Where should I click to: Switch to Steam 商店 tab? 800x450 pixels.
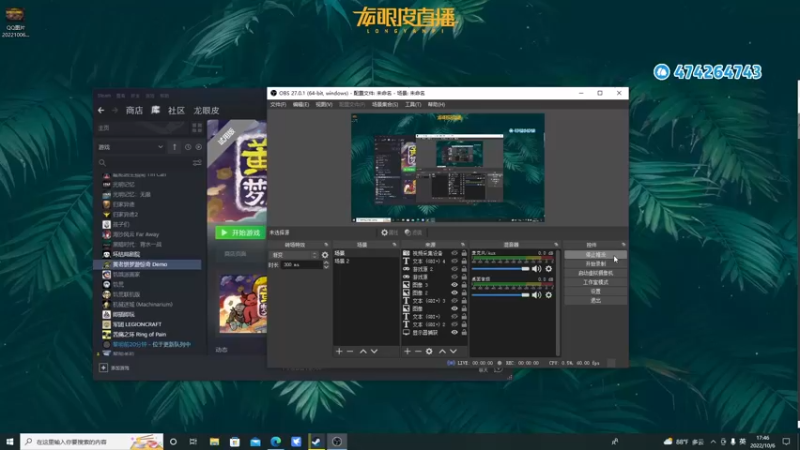[134, 111]
